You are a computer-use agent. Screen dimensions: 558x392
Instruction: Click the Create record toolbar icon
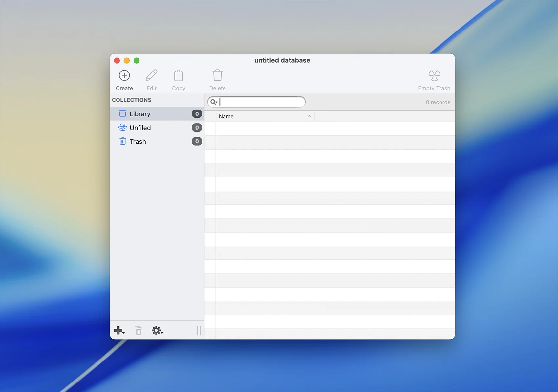tap(124, 76)
